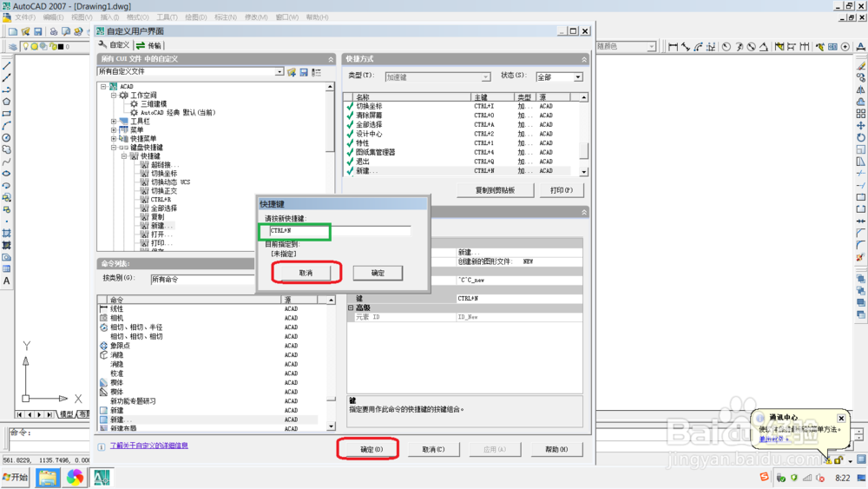This screenshot has height=489, width=868.
Task: Collapse the 高级 properties section
Action: click(351, 307)
